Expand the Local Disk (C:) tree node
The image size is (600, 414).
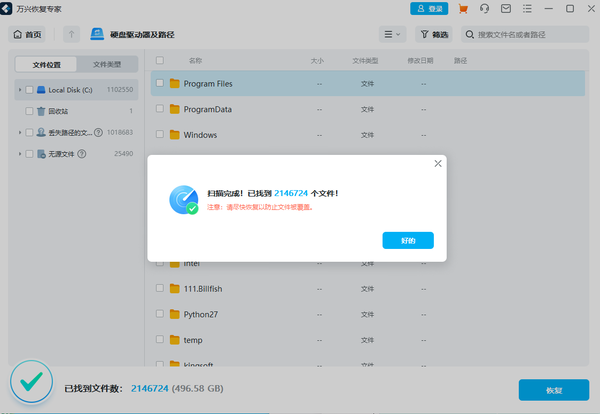18,89
